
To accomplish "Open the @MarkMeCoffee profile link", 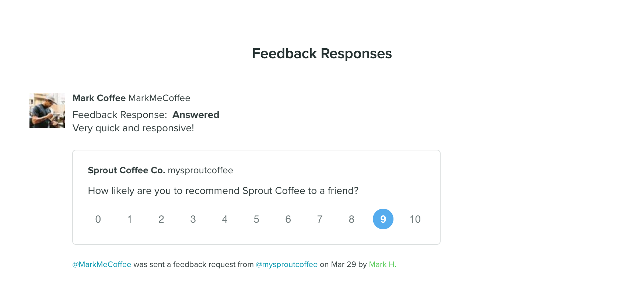I will (x=102, y=264).
